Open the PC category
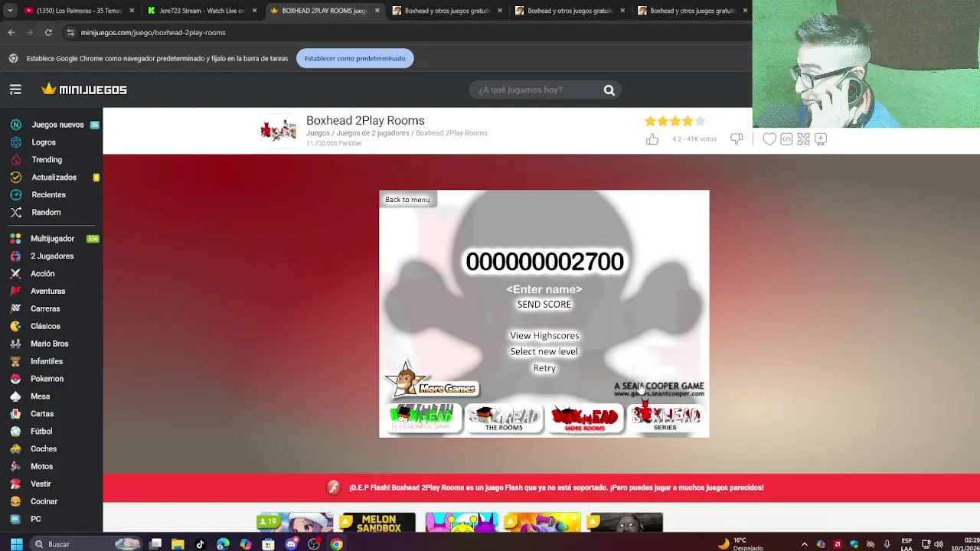Screen dimensions: 980x551 (35, 520)
